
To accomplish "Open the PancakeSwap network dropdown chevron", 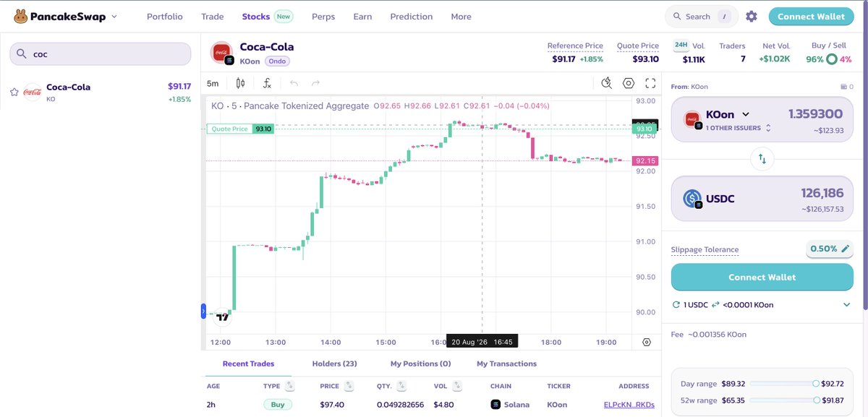I will pyautogui.click(x=115, y=16).
